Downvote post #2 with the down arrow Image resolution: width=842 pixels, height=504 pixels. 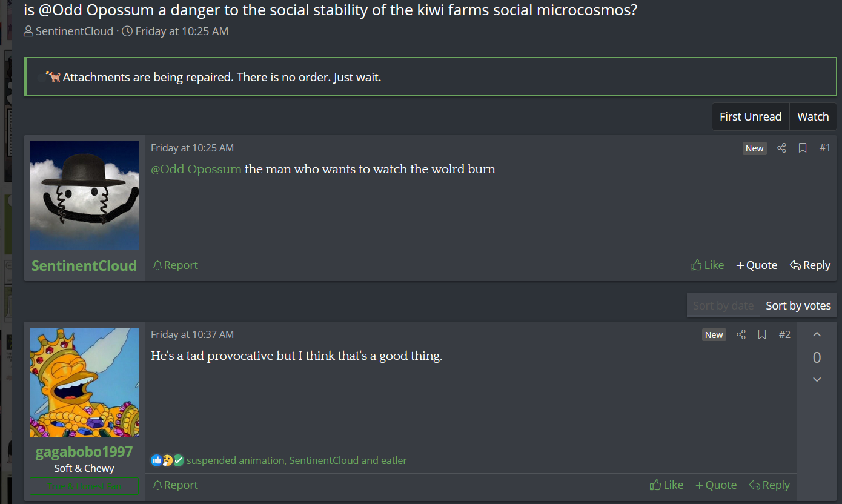[817, 380]
